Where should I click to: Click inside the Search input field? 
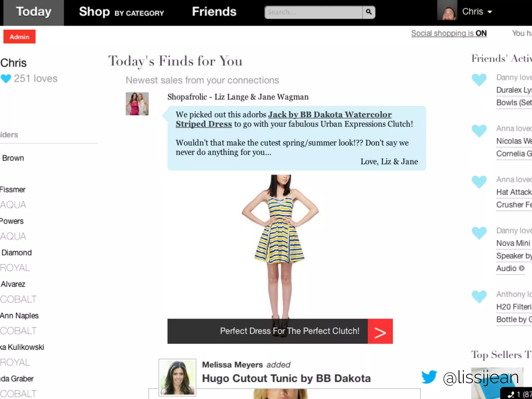point(313,12)
